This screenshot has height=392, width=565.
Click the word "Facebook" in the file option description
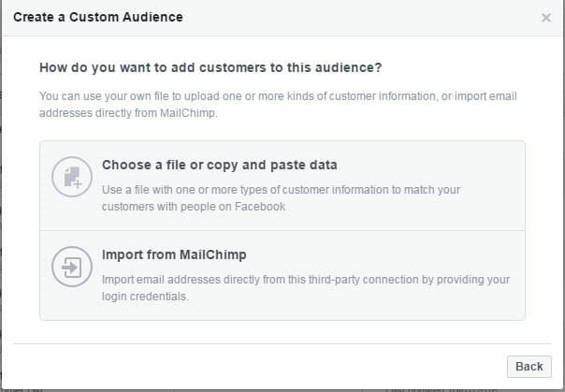pyautogui.click(x=260, y=207)
